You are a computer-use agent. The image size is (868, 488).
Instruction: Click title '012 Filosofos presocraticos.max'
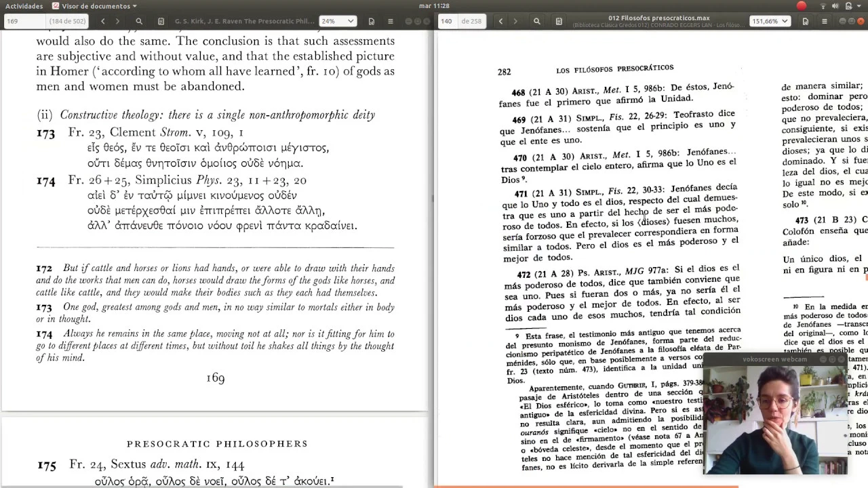tap(658, 18)
